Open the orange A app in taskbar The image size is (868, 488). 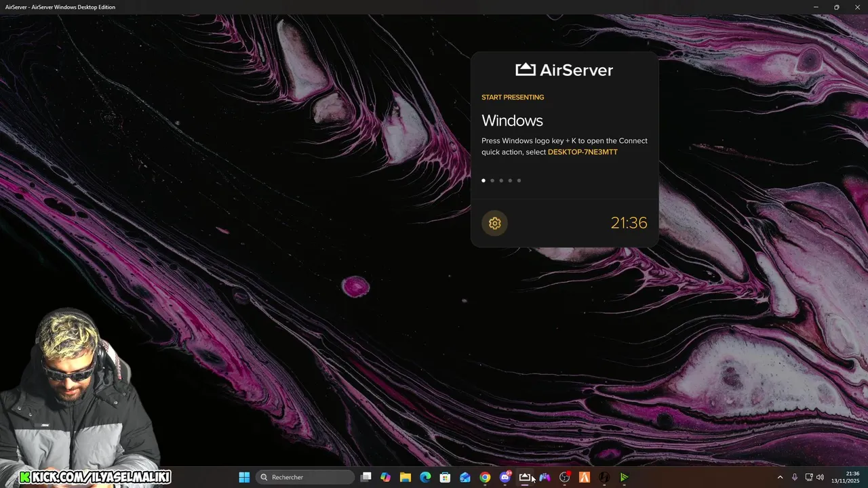point(585,477)
